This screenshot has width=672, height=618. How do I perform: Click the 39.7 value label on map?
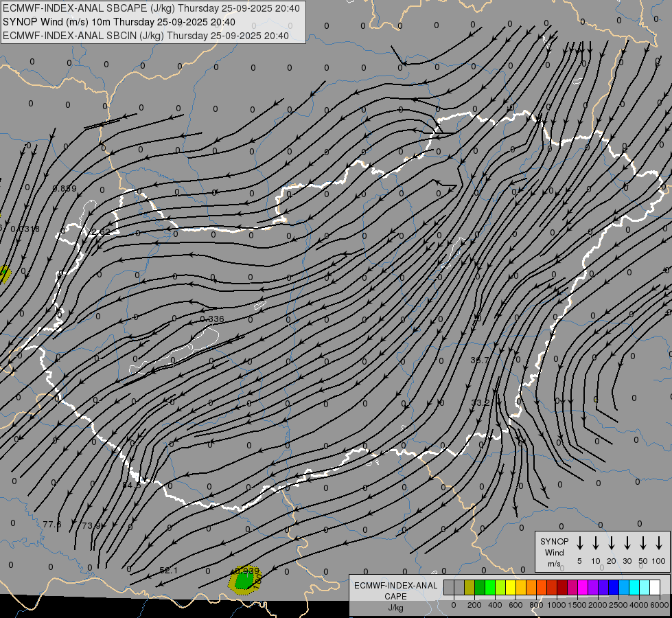pyautogui.click(x=480, y=360)
